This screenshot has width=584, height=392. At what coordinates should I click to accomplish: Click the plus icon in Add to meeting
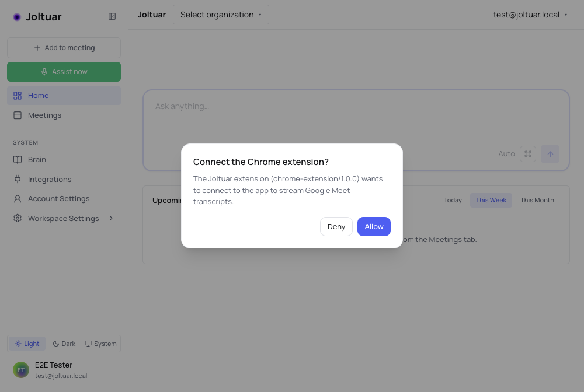point(37,48)
